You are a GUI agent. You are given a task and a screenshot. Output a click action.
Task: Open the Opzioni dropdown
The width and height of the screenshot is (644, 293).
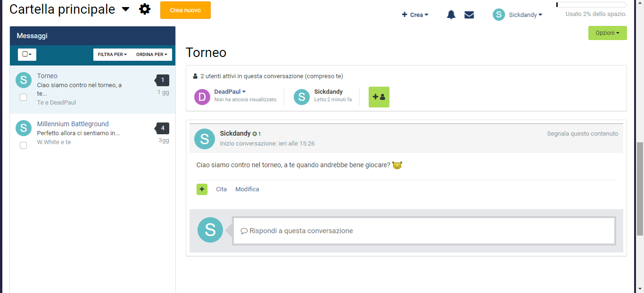point(607,33)
